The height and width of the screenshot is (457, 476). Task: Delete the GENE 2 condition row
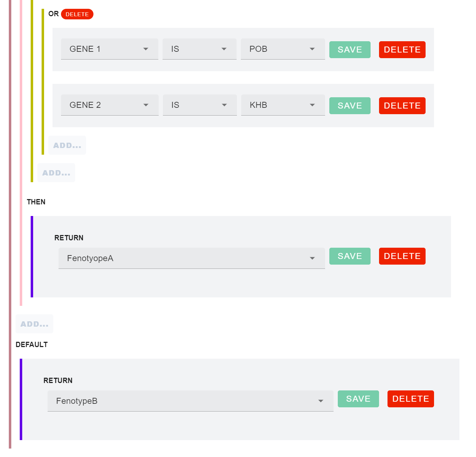click(x=402, y=106)
